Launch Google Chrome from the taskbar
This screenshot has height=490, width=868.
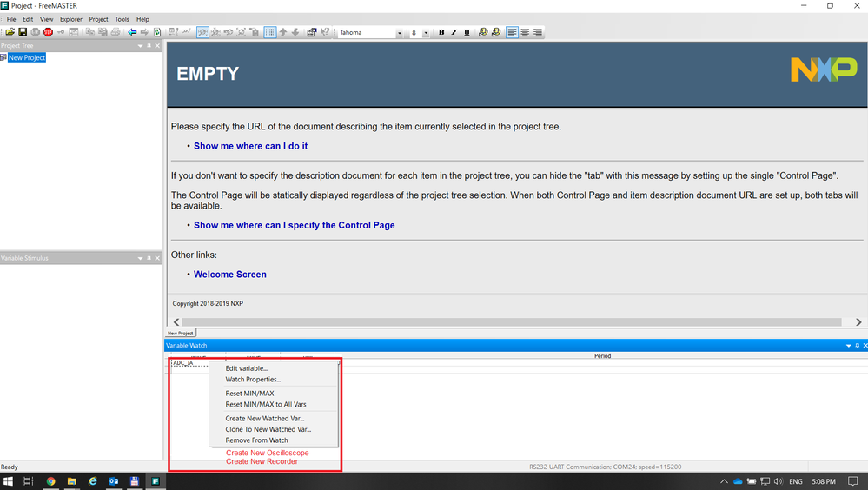51,481
